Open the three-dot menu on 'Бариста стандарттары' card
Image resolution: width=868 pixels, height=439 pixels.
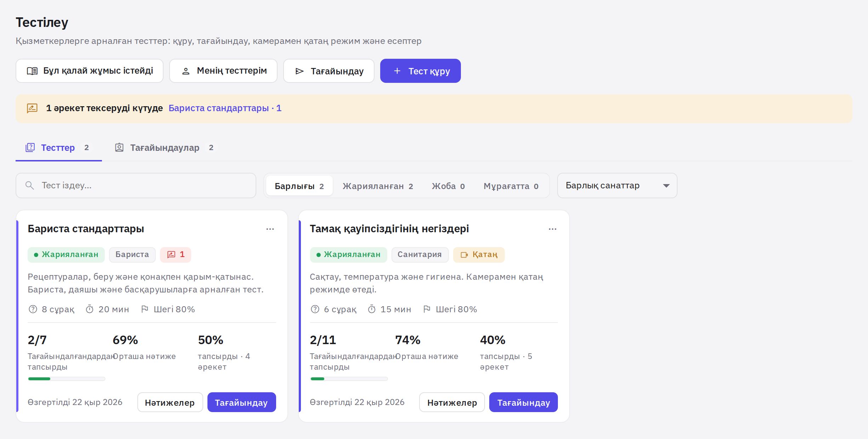[270, 229]
